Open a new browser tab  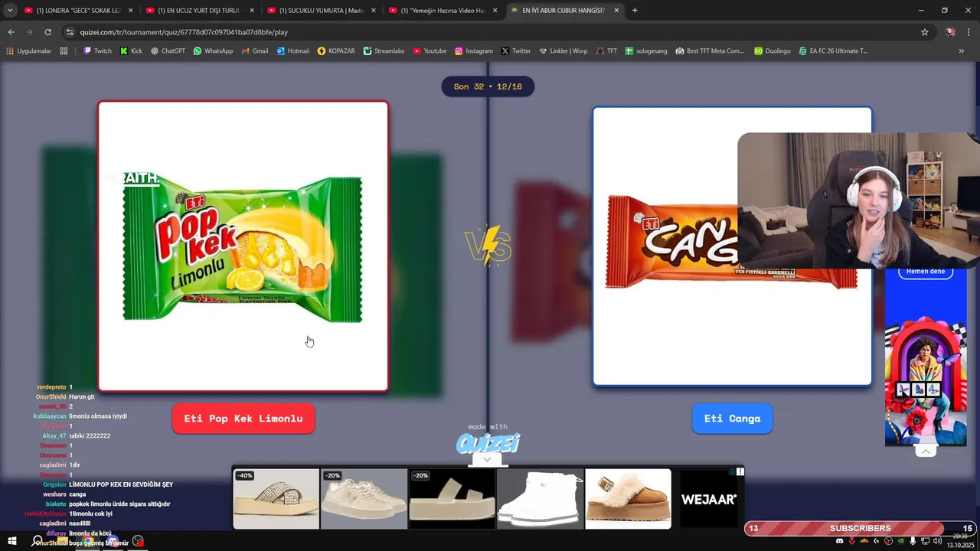(x=635, y=11)
